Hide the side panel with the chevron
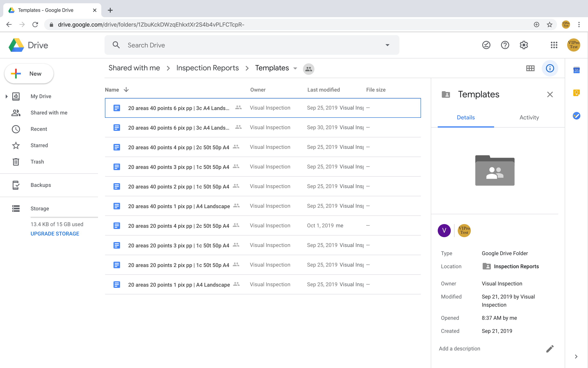This screenshot has width=588, height=368. click(x=576, y=357)
